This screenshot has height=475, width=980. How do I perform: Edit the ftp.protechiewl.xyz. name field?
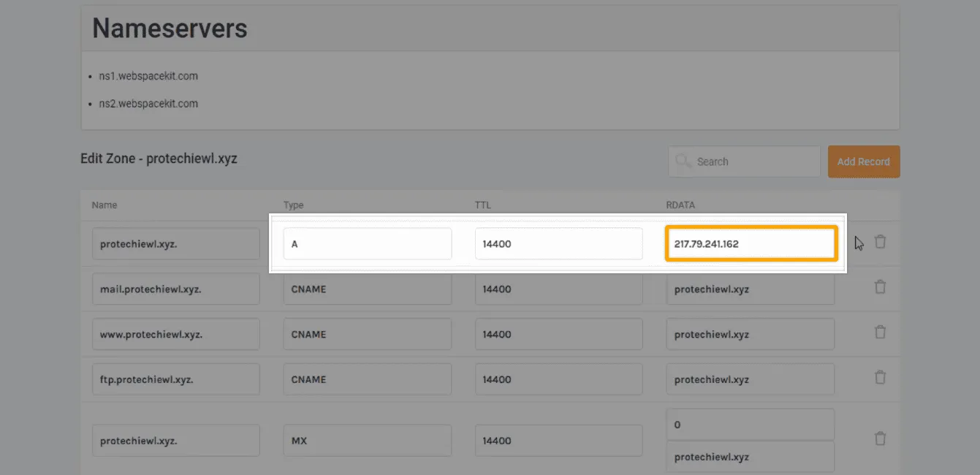(x=175, y=380)
